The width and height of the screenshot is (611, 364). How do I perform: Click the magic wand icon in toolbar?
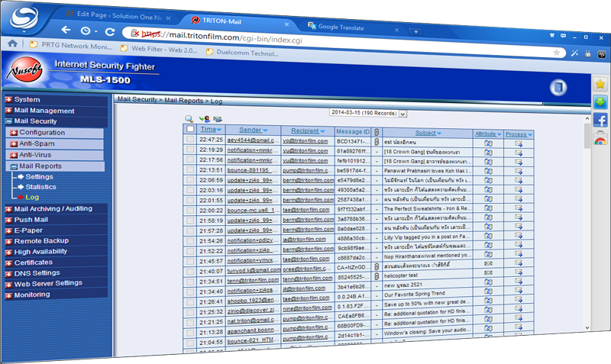(574, 53)
